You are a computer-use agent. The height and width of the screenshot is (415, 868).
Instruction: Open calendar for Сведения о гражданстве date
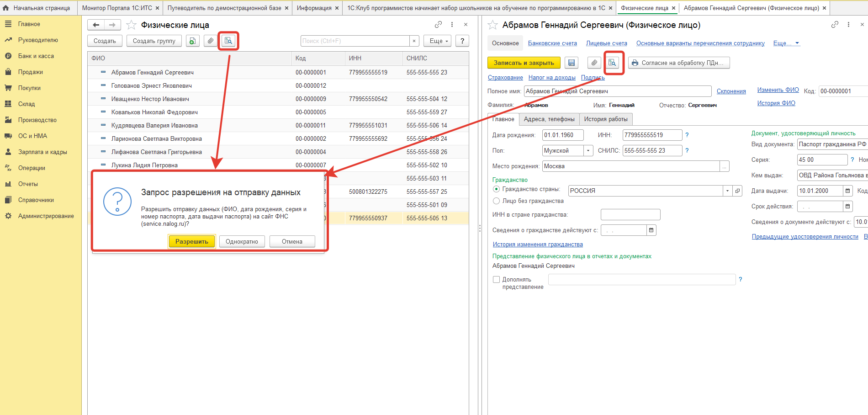(651, 230)
